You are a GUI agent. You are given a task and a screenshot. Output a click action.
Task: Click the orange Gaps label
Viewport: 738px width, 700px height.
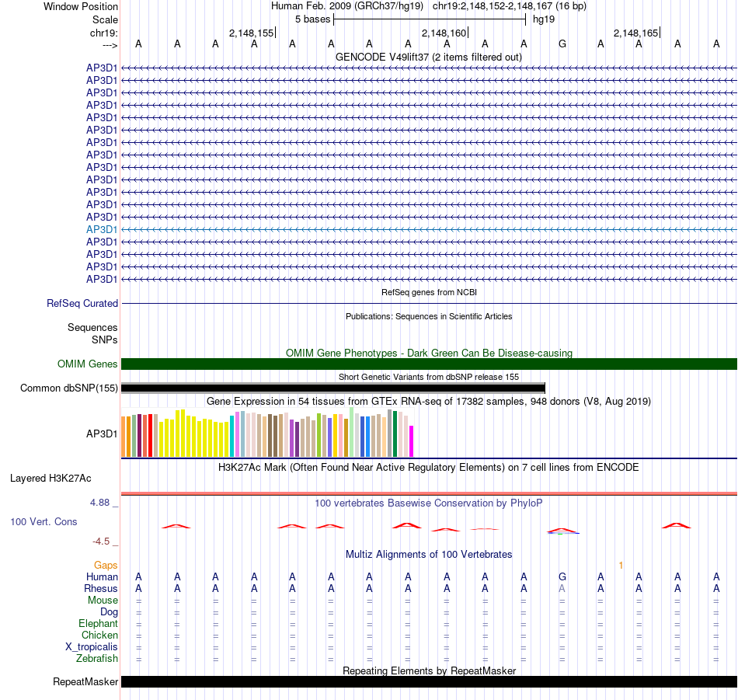106,565
